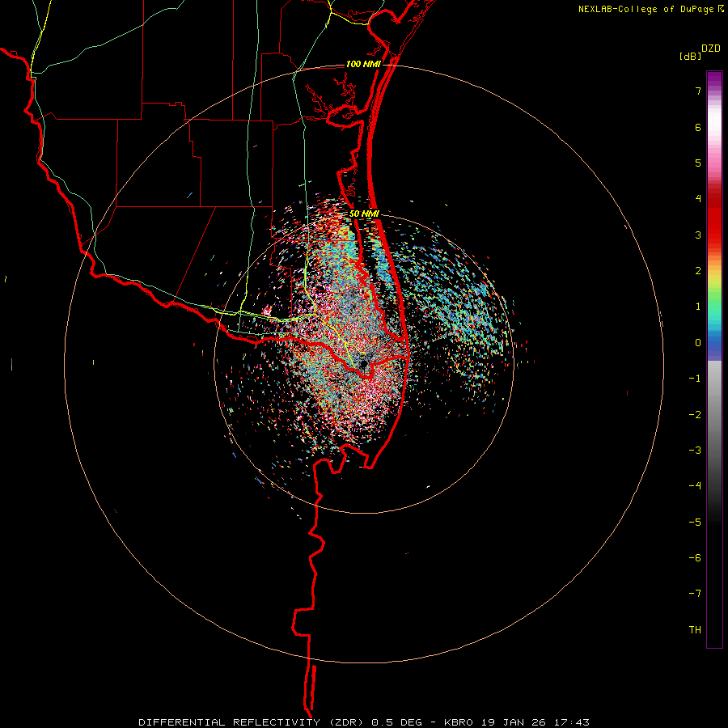This screenshot has height=728, width=728.
Task: Click the scale value 5
Action: pos(698,163)
